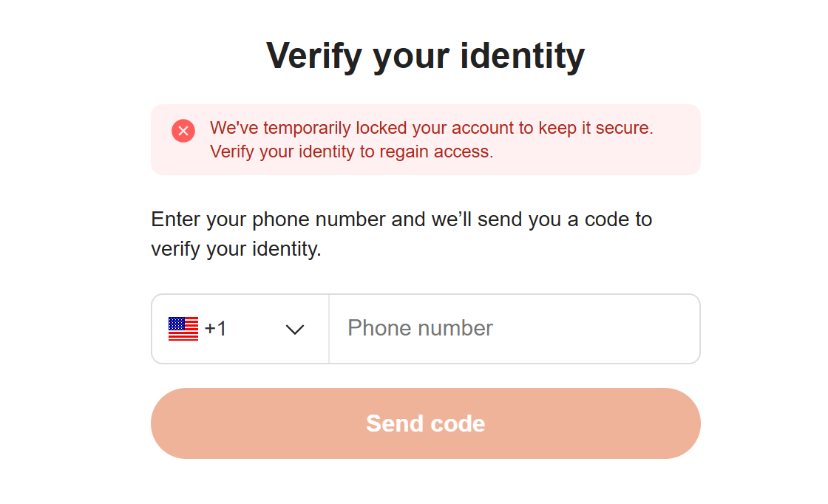Open the +1 country code selector
The image size is (828, 504).
tap(240, 329)
